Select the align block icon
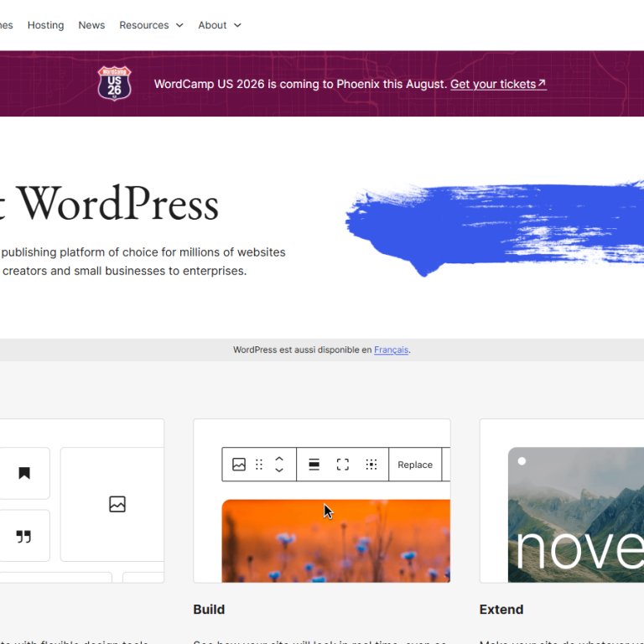This screenshot has height=644, width=644. 314,465
